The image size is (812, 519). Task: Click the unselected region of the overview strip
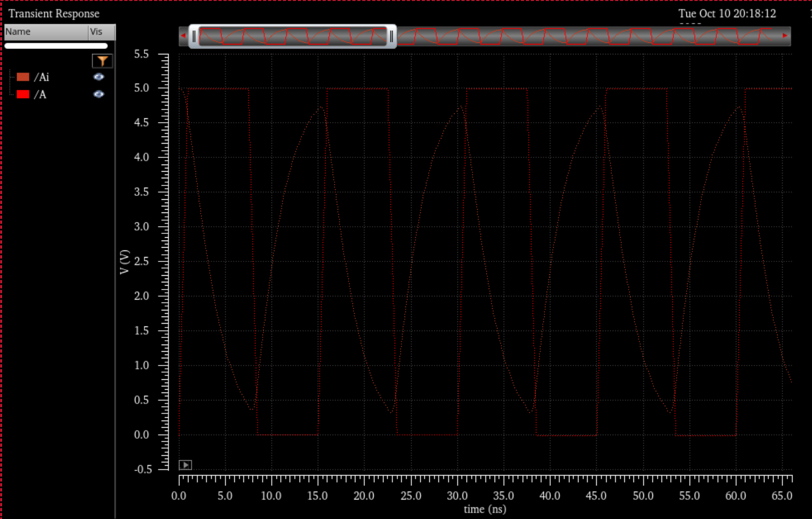589,36
